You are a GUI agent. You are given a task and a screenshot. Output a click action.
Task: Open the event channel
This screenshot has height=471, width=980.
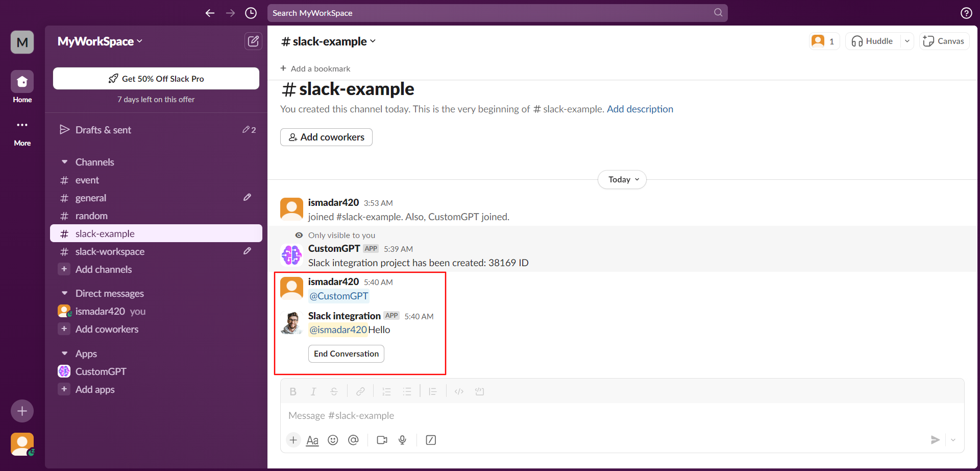click(156, 180)
